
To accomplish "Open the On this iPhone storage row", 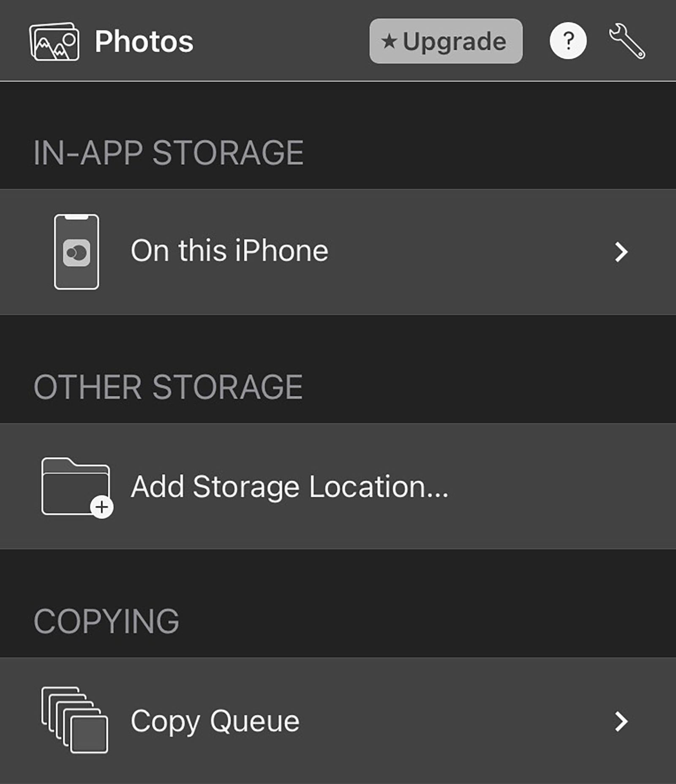I will click(229, 251).
